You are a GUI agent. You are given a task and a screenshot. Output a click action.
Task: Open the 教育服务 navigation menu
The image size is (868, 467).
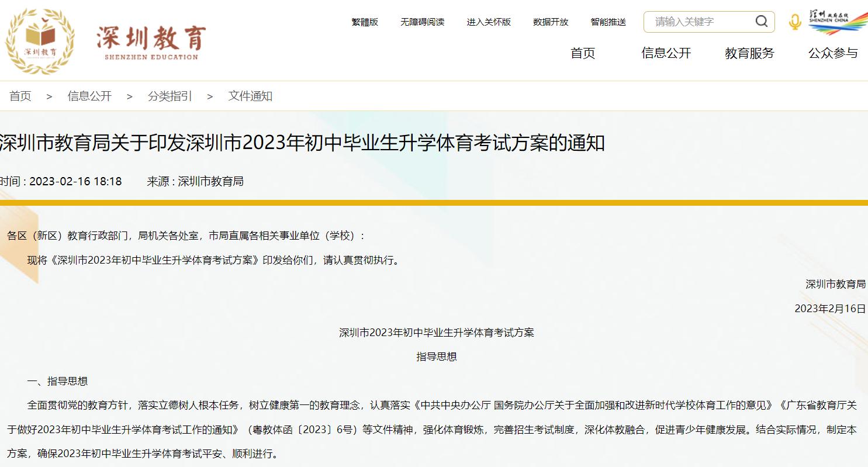tap(749, 54)
